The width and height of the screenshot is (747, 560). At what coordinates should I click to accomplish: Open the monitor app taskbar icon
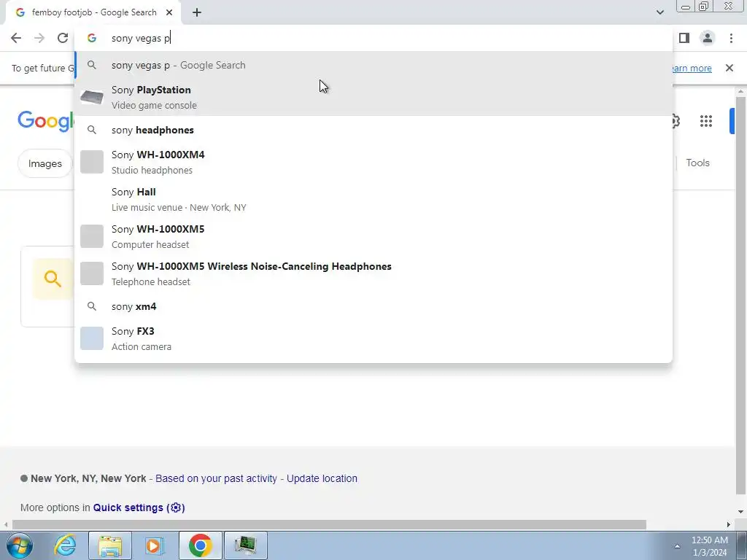(245, 545)
